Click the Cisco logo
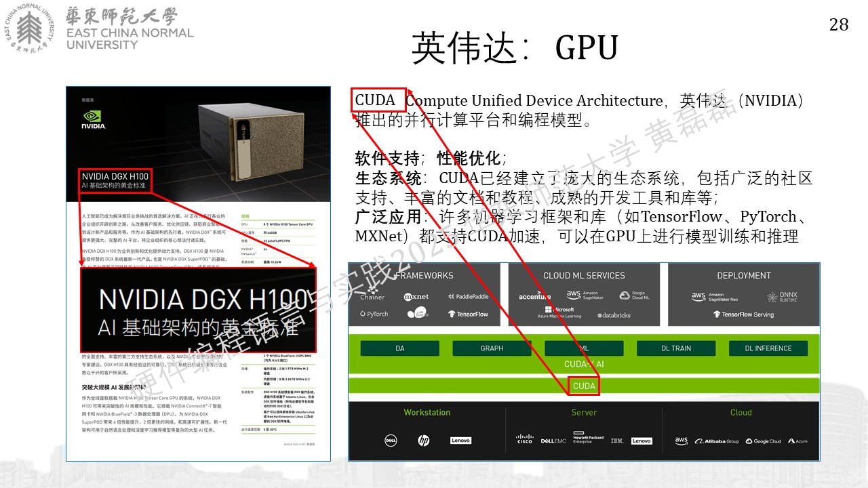 (524, 440)
